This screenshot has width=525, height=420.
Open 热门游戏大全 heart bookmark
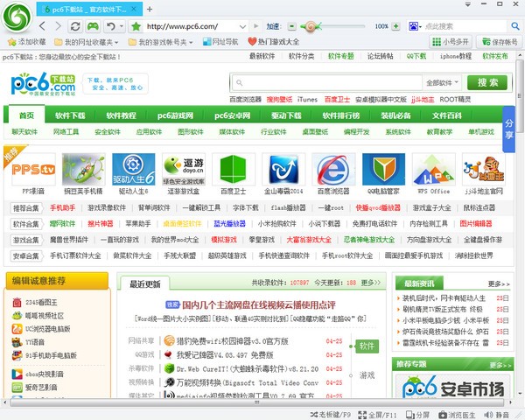(274, 42)
